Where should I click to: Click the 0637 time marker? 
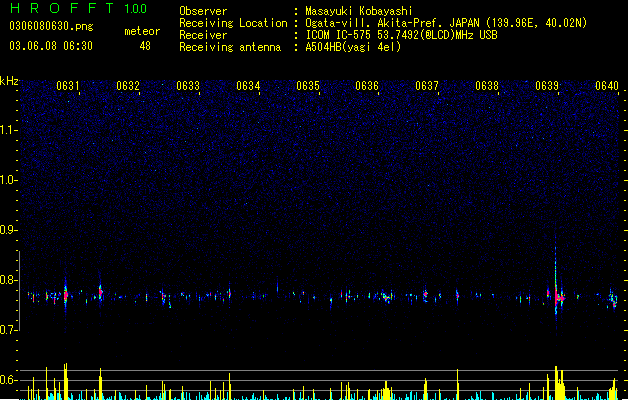[427, 86]
